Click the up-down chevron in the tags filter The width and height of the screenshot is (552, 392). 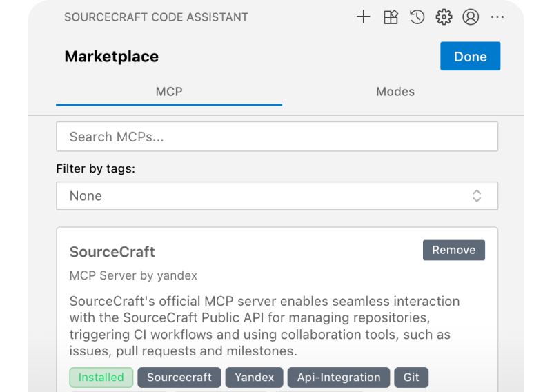click(477, 196)
